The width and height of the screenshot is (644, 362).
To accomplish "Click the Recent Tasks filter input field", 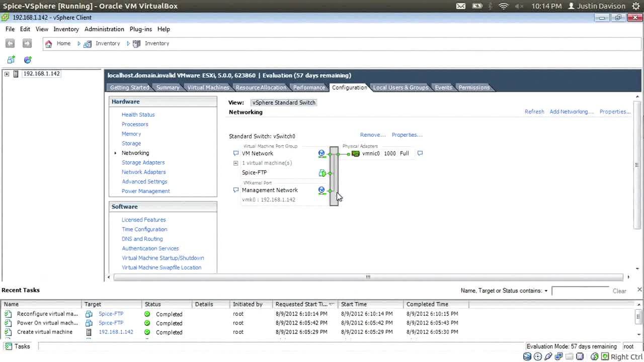I will coord(580,291).
